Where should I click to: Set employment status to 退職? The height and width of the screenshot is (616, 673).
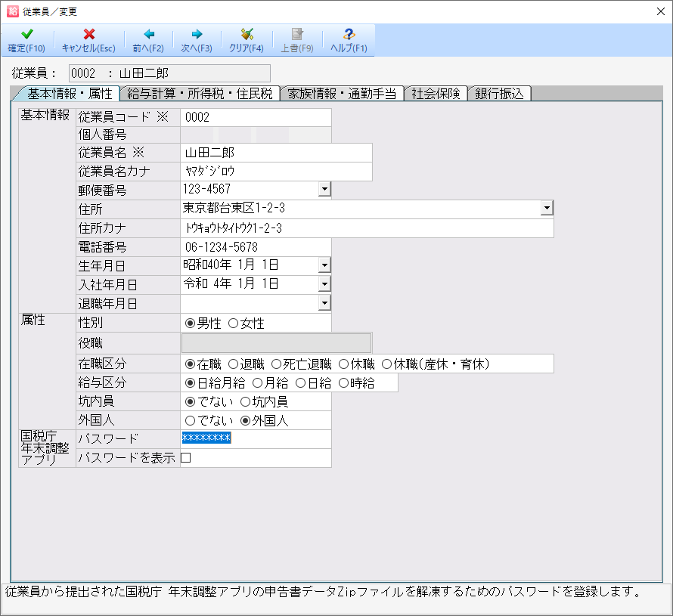pyautogui.click(x=234, y=364)
